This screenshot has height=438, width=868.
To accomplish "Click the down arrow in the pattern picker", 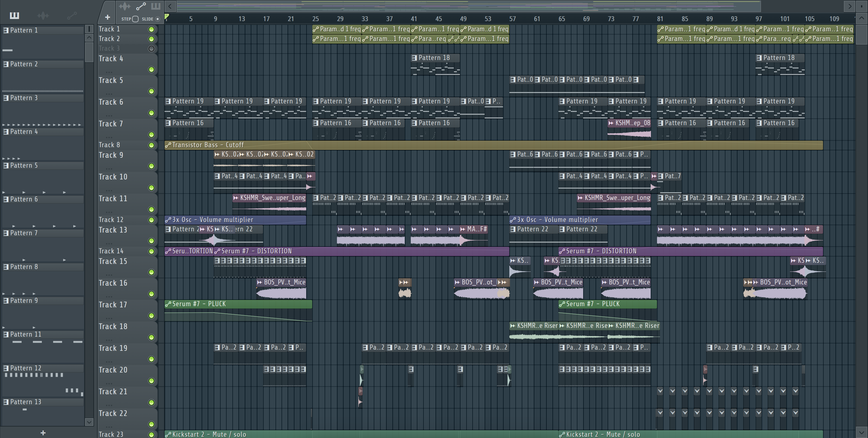I will click(89, 422).
